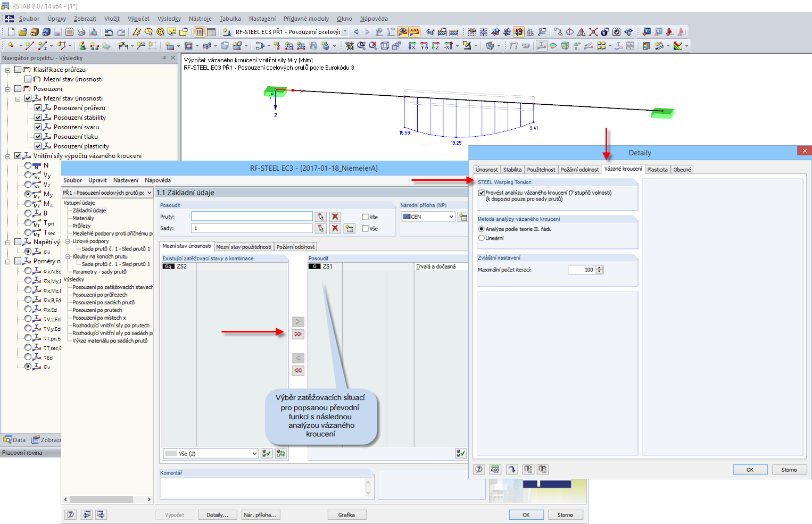Click the undo icon in main toolbar

(x=109, y=32)
